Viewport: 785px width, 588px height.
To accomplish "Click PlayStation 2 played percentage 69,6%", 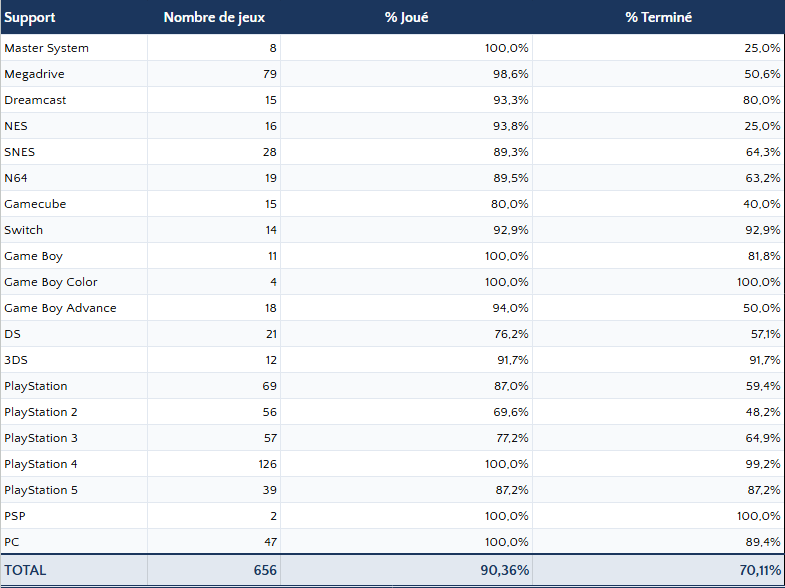I will pyautogui.click(x=511, y=412).
